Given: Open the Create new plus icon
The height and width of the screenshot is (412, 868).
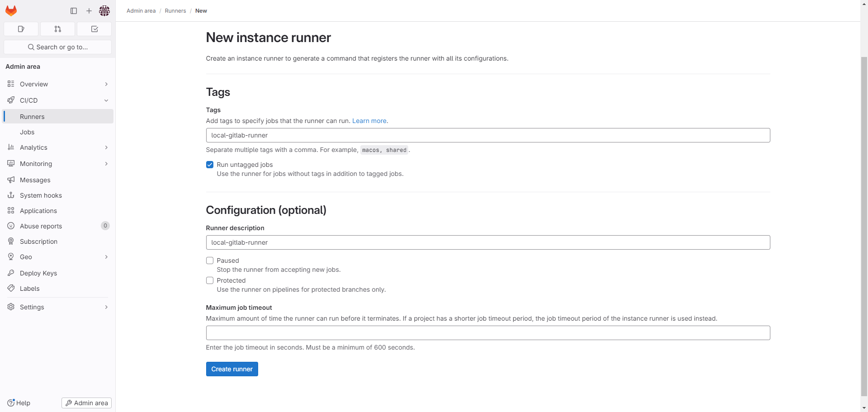Looking at the screenshot, I should click(x=89, y=11).
